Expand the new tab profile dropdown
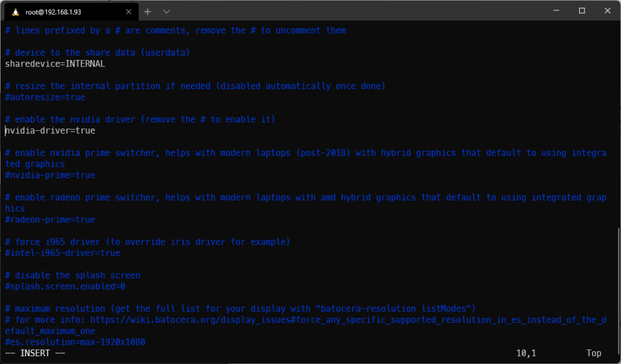The width and height of the screenshot is (621, 364). point(166,12)
